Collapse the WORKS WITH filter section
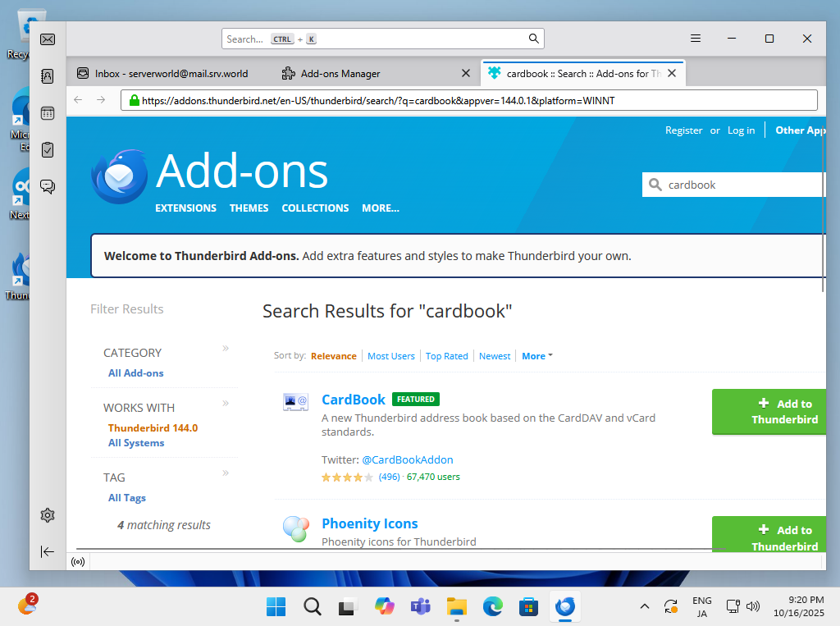The height and width of the screenshot is (626, 840). click(226, 404)
